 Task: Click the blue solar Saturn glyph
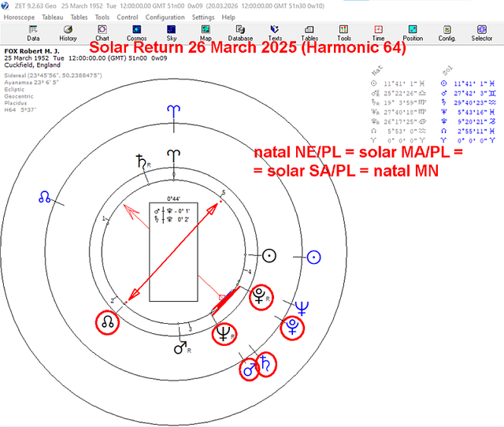click(x=265, y=364)
